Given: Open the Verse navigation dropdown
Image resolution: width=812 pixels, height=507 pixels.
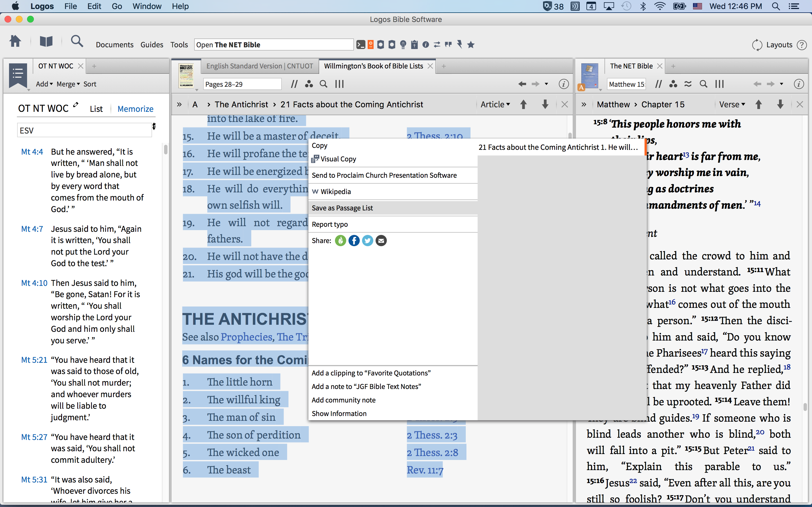Looking at the screenshot, I should 732,104.
